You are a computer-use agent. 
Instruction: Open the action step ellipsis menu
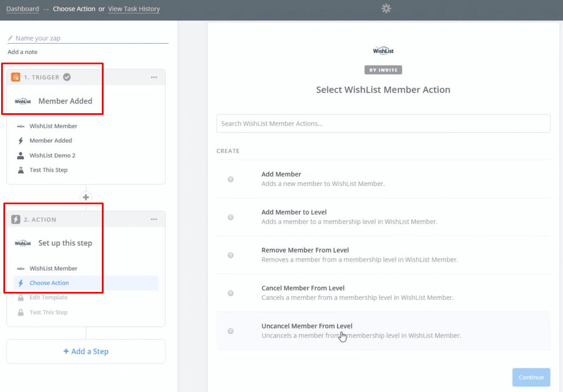pos(154,220)
